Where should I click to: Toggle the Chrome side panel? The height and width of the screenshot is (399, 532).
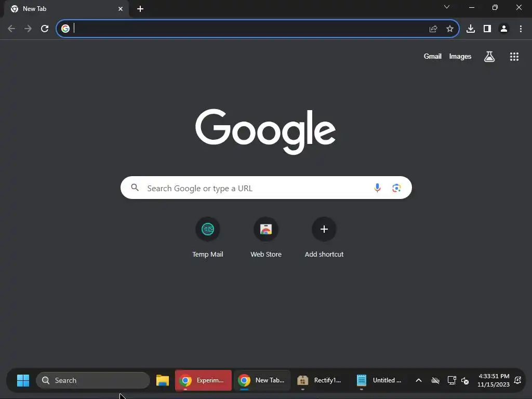click(x=487, y=29)
